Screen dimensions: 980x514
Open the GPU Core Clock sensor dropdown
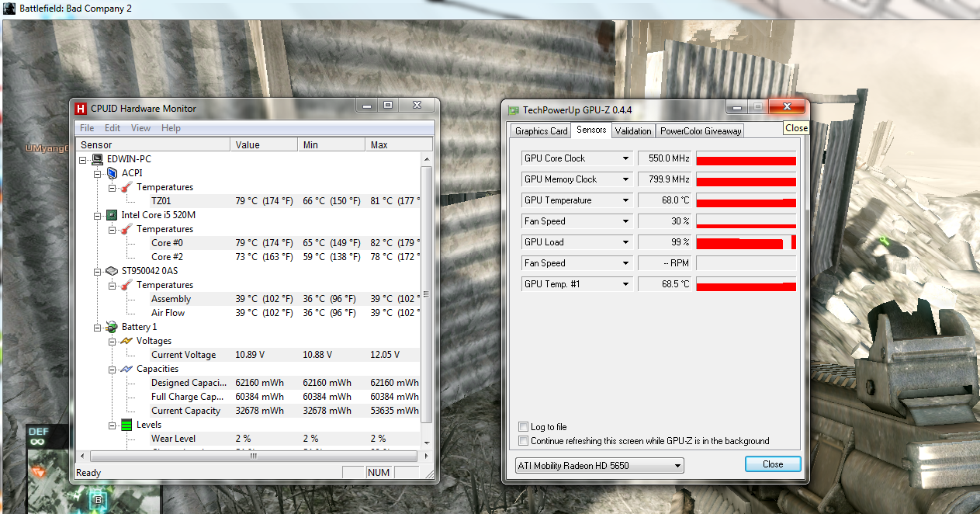coord(625,158)
